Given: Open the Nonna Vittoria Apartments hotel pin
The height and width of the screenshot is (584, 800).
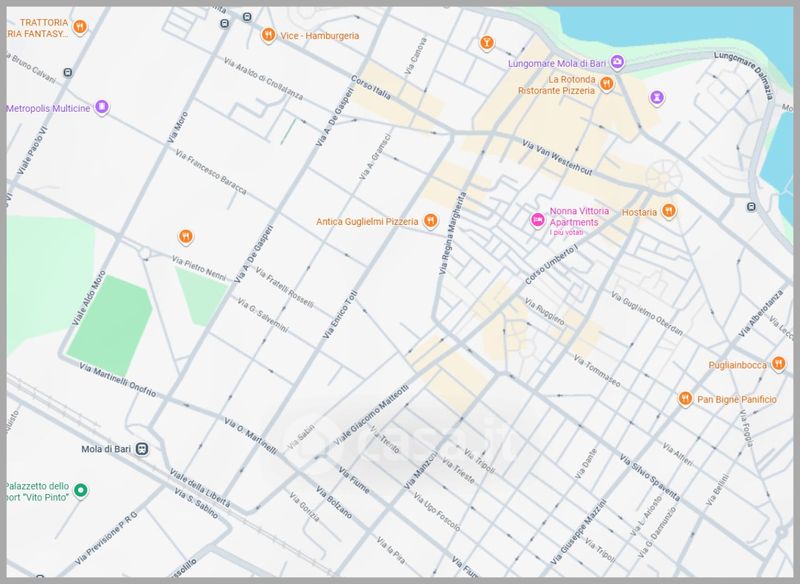Looking at the screenshot, I should tap(537, 219).
